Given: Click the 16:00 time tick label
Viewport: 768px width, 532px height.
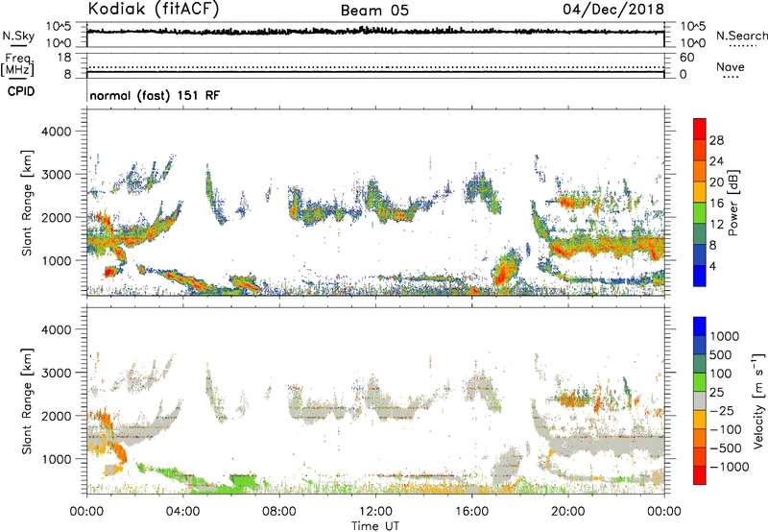Looking at the screenshot, I should (471, 512).
